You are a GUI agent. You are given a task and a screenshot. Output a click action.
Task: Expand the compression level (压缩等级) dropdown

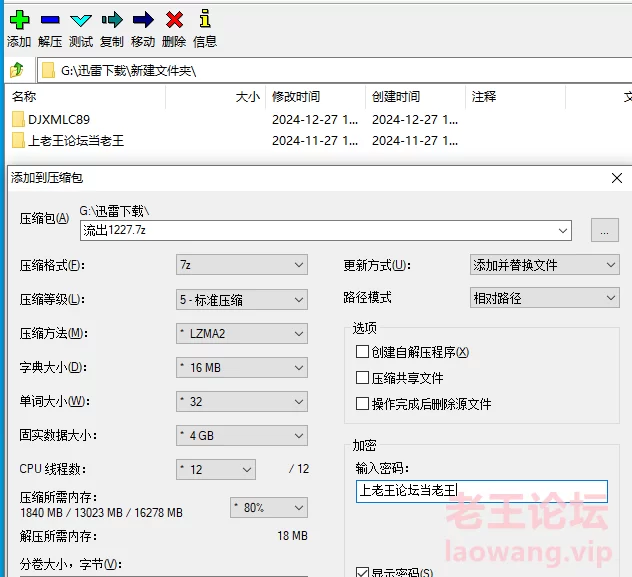241,299
